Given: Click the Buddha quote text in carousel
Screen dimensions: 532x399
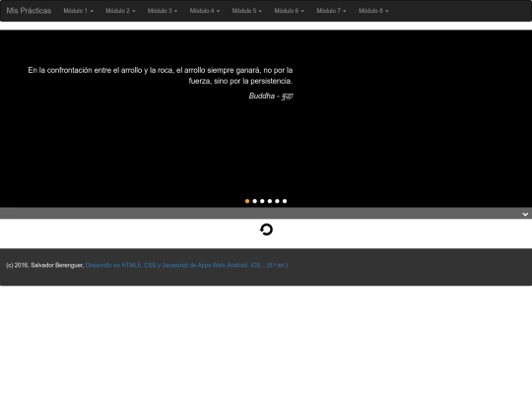Looking at the screenshot, I should coord(161,75).
